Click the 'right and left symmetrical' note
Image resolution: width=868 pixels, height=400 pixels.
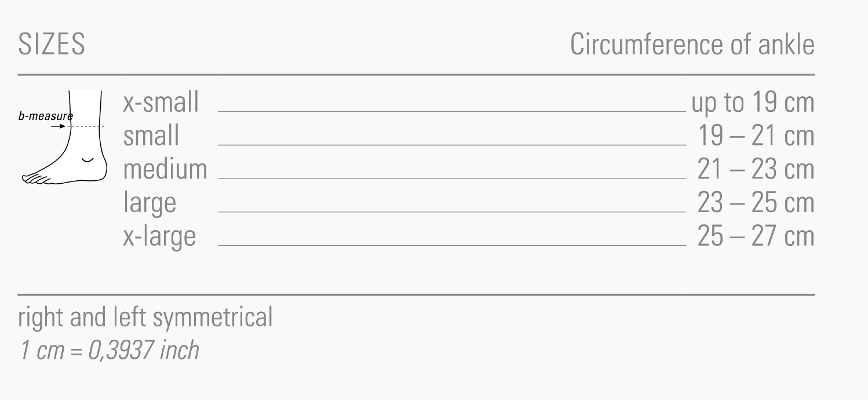click(x=145, y=318)
